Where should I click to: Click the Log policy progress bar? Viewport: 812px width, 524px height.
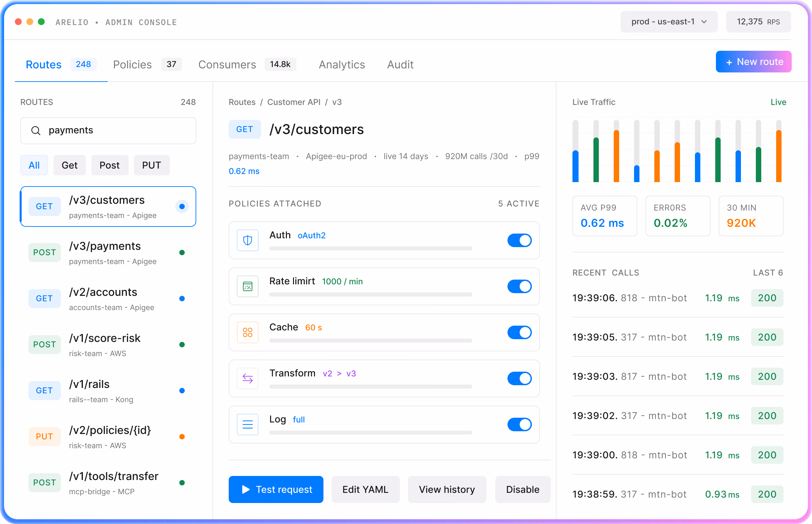pos(370,433)
